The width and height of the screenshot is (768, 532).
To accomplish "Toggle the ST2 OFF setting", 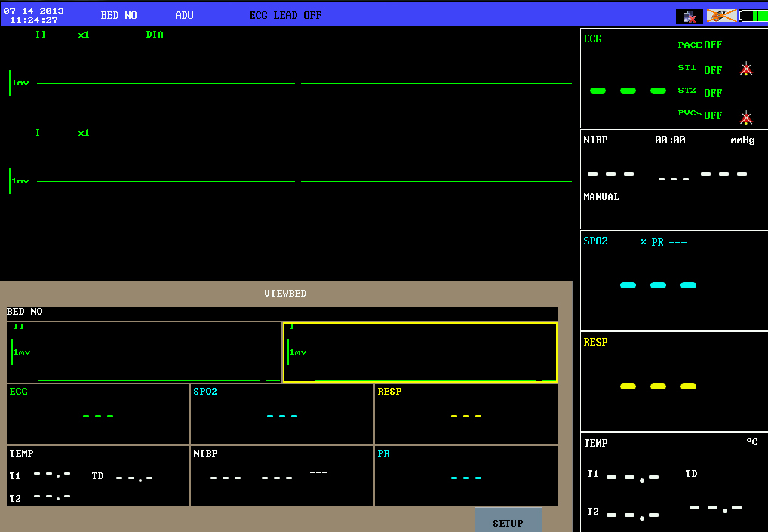I will click(x=712, y=93).
